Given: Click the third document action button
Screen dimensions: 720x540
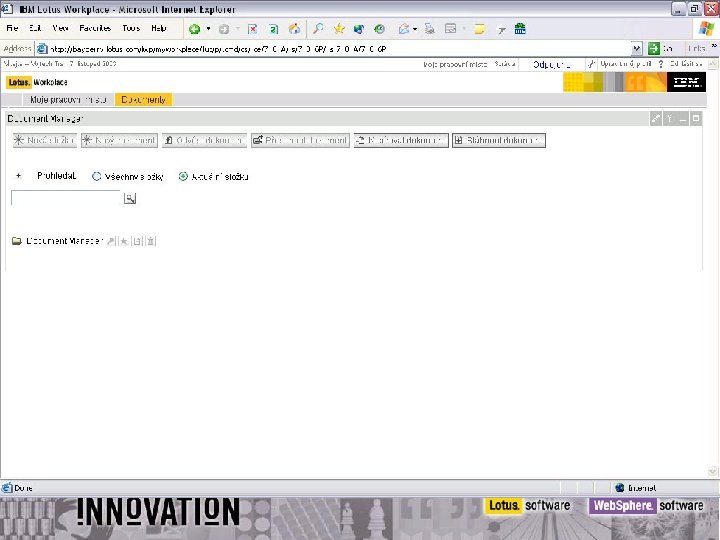Looking at the screenshot, I should [204, 141].
